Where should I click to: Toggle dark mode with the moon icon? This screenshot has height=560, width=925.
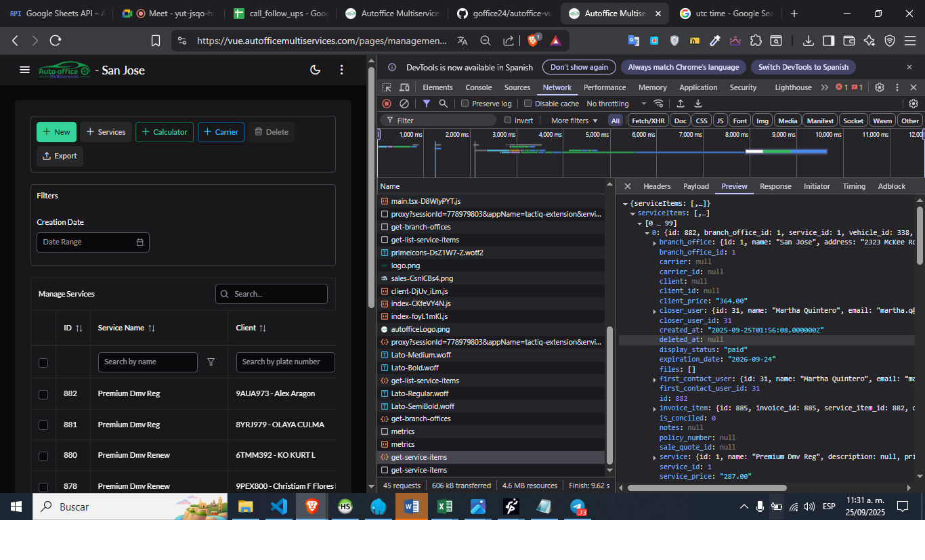point(315,70)
